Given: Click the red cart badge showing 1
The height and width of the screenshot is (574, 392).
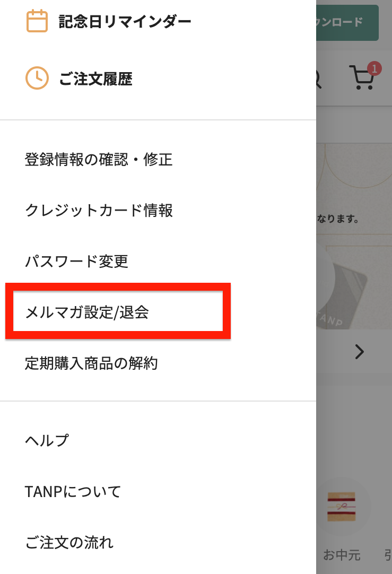Looking at the screenshot, I should [x=374, y=68].
